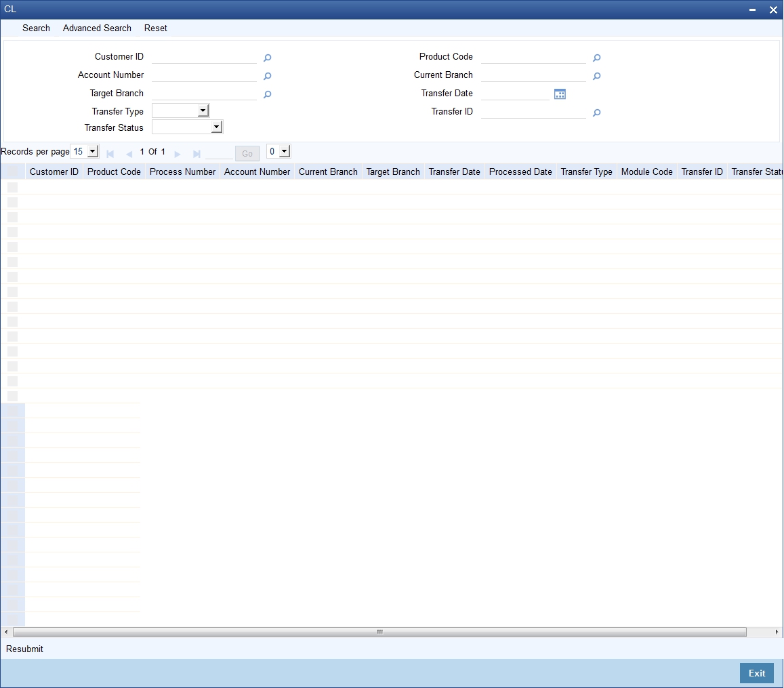The width and height of the screenshot is (784, 688).
Task: Open Target Branch lookup search icon
Action: click(x=268, y=94)
